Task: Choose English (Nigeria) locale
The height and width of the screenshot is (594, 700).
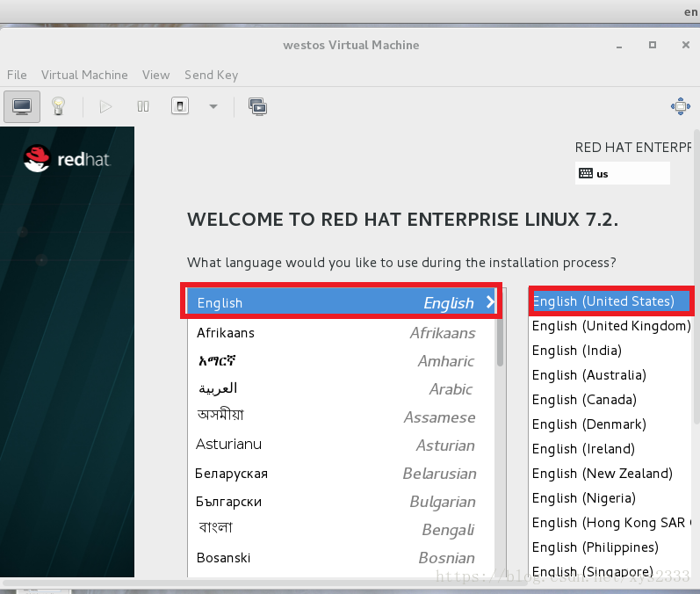Action: coord(610,497)
